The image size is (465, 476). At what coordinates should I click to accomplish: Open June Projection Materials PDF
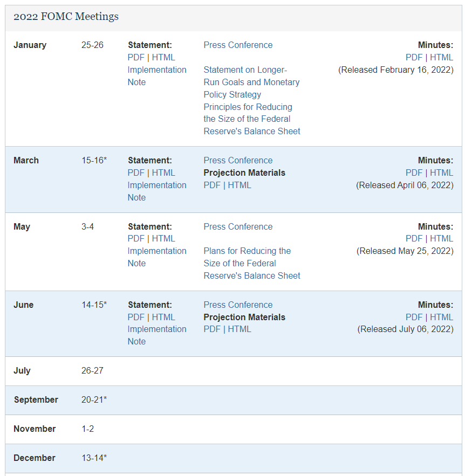click(211, 329)
